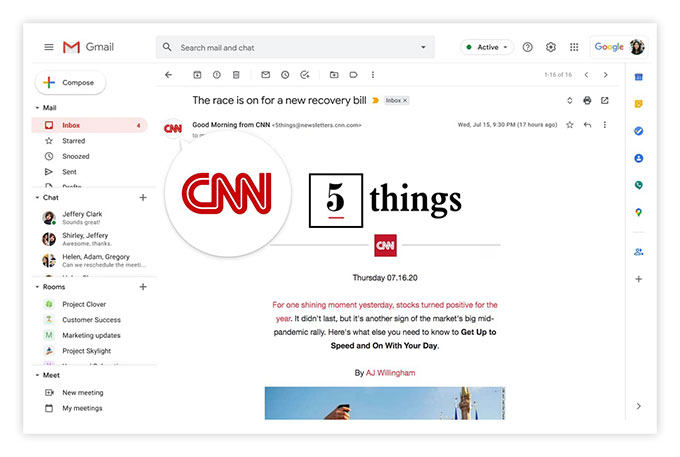Toggle the main menu hamburger icon
Screen dimensions: 680x457
pyautogui.click(x=49, y=47)
